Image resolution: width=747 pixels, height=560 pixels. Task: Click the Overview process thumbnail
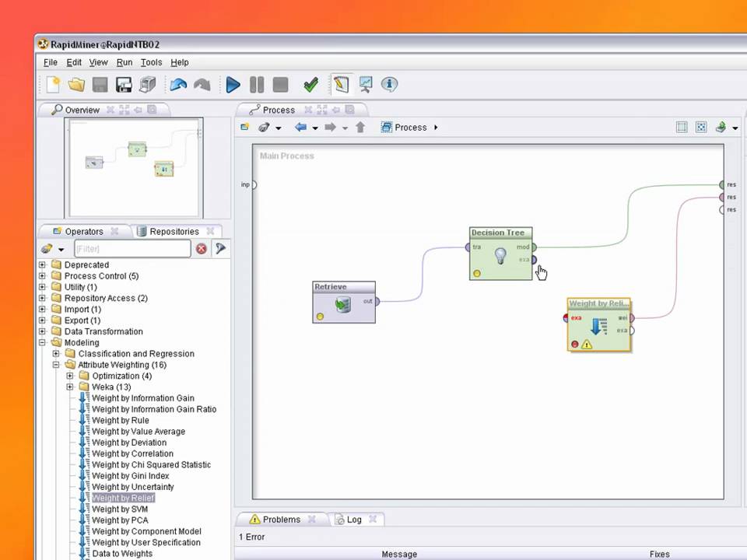[x=134, y=168]
